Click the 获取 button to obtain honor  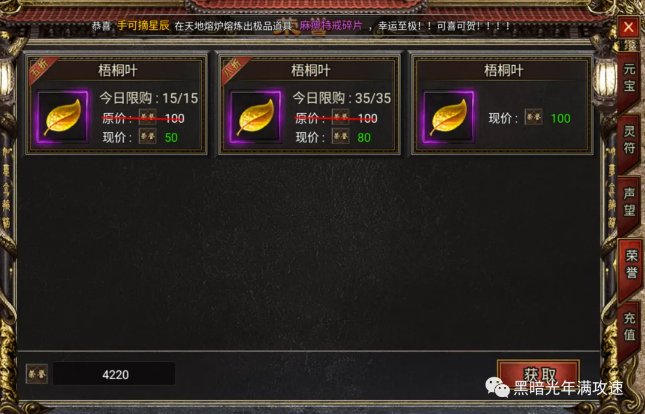(538, 374)
